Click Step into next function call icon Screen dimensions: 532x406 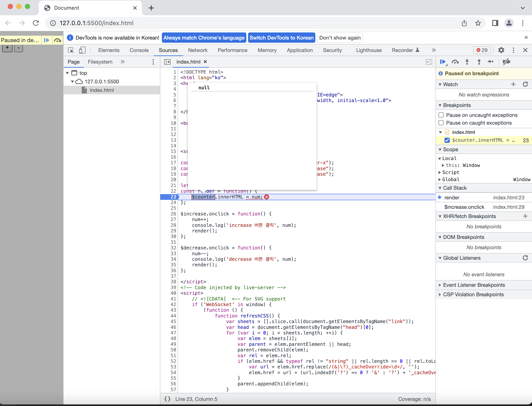tap(467, 62)
